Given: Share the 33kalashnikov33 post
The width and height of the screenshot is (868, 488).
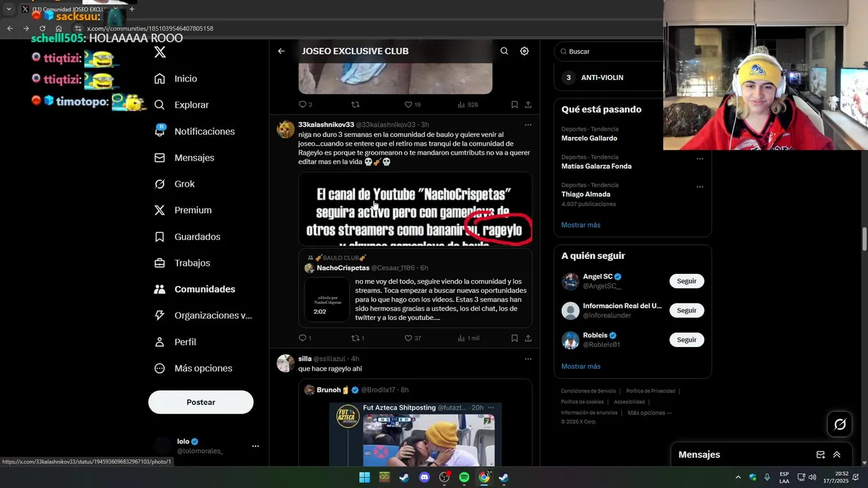Looking at the screenshot, I should pos(528,338).
